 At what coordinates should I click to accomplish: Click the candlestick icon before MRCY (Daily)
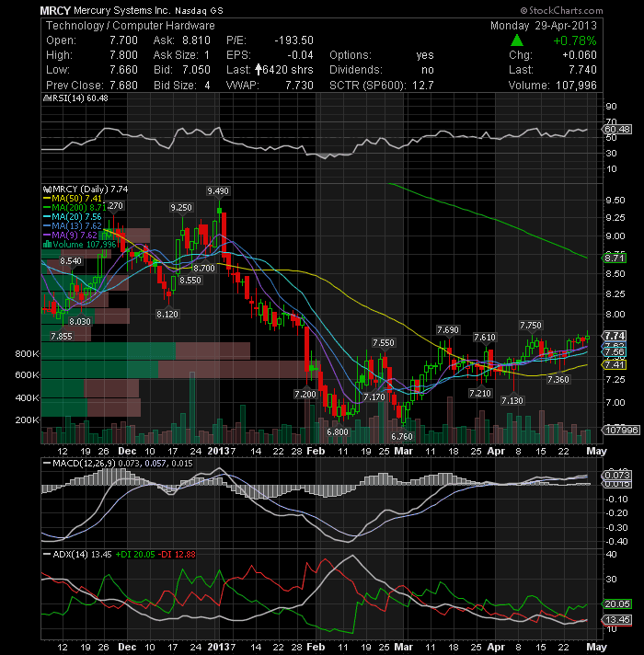click(x=47, y=190)
